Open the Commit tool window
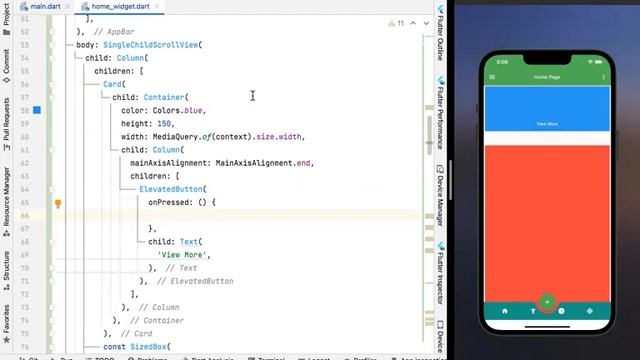 [x=6, y=66]
